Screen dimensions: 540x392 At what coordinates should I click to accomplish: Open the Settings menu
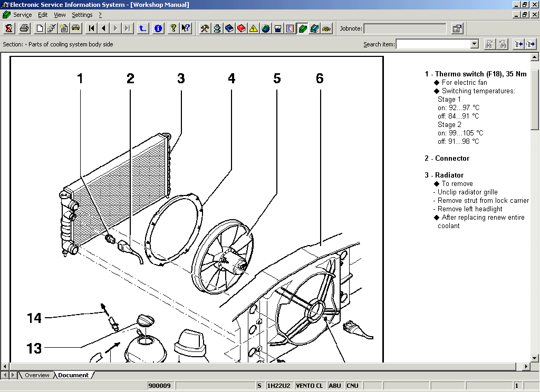[x=82, y=15]
